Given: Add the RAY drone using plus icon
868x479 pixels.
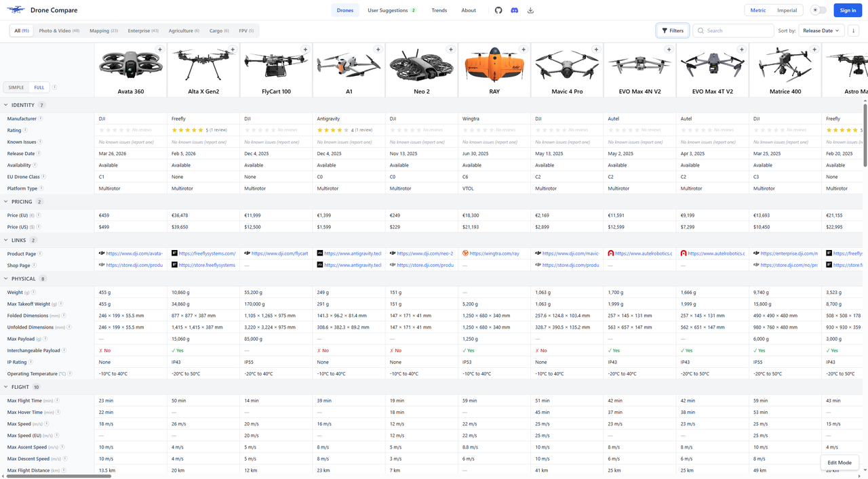Looking at the screenshot, I should pyautogui.click(x=524, y=49).
